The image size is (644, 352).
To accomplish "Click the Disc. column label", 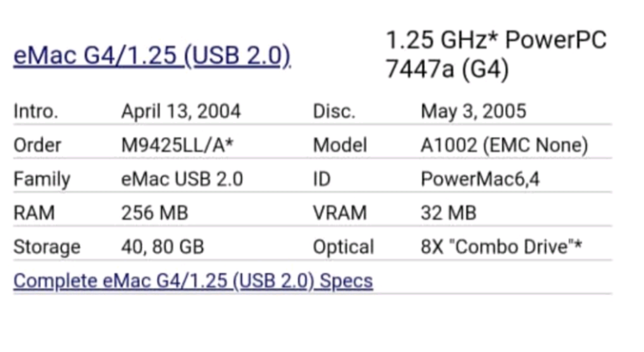I will click(x=334, y=111).
